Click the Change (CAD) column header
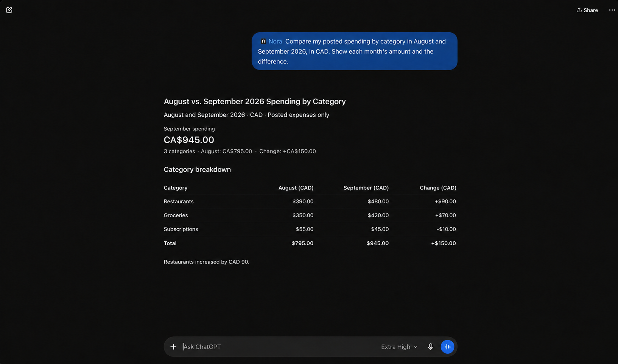Screen dimensions: 618x364 click(x=438, y=188)
